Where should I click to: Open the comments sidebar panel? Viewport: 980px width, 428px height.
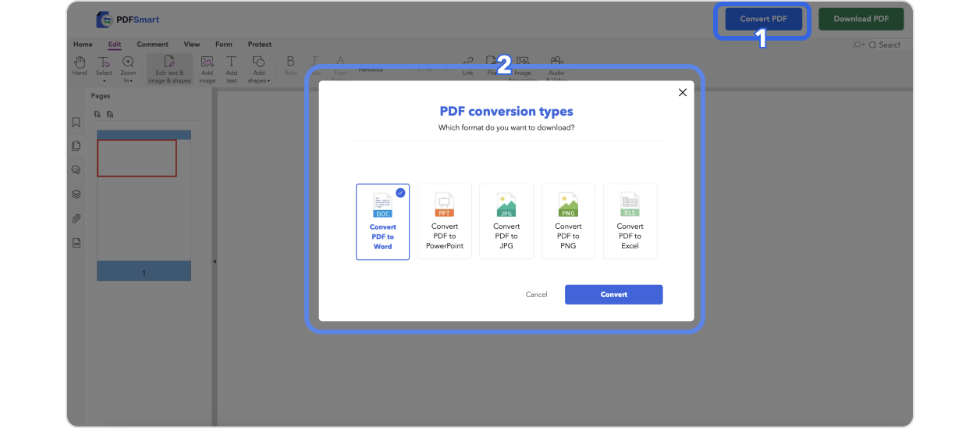coord(76,169)
